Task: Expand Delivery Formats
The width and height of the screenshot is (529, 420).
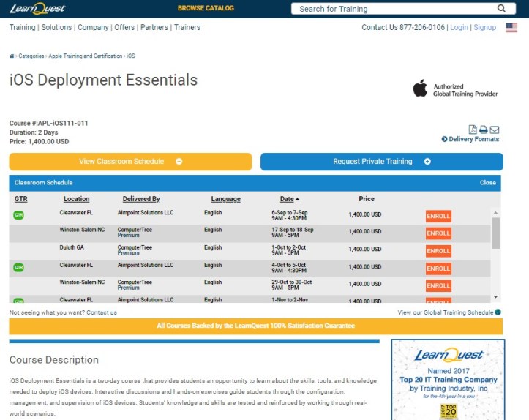Action: (470, 139)
